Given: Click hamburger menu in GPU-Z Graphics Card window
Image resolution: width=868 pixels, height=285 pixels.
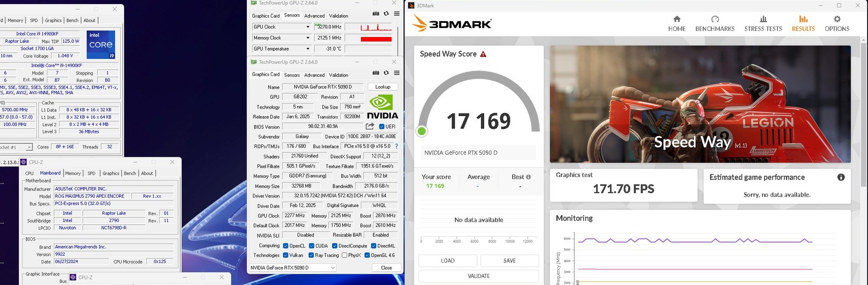Looking at the screenshot, I should pos(396,73).
